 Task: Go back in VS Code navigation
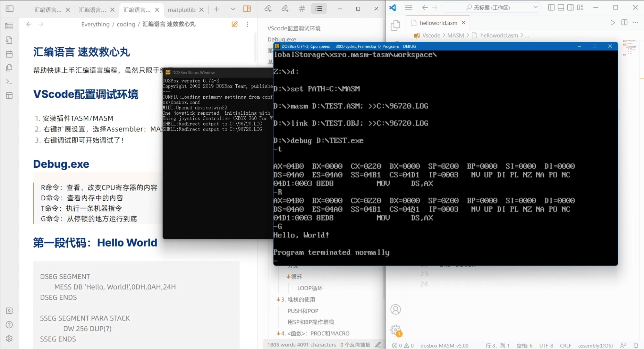click(x=425, y=7)
